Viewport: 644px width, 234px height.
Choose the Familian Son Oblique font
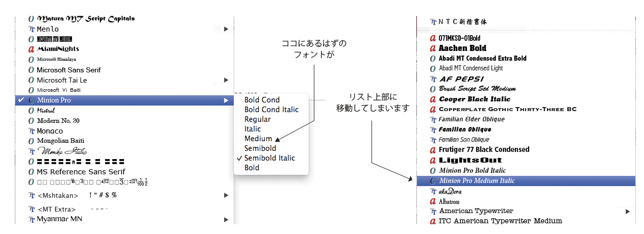(x=464, y=140)
